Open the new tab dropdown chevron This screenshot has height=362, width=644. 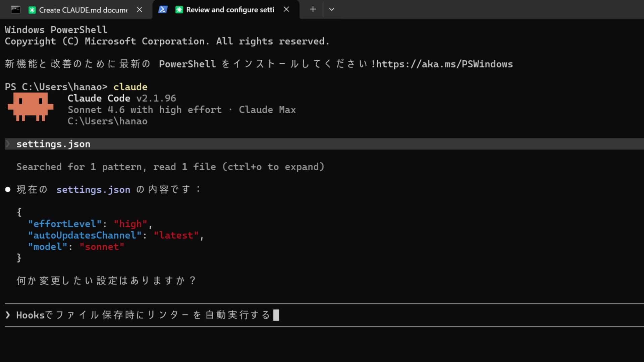pyautogui.click(x=332, y=10)
